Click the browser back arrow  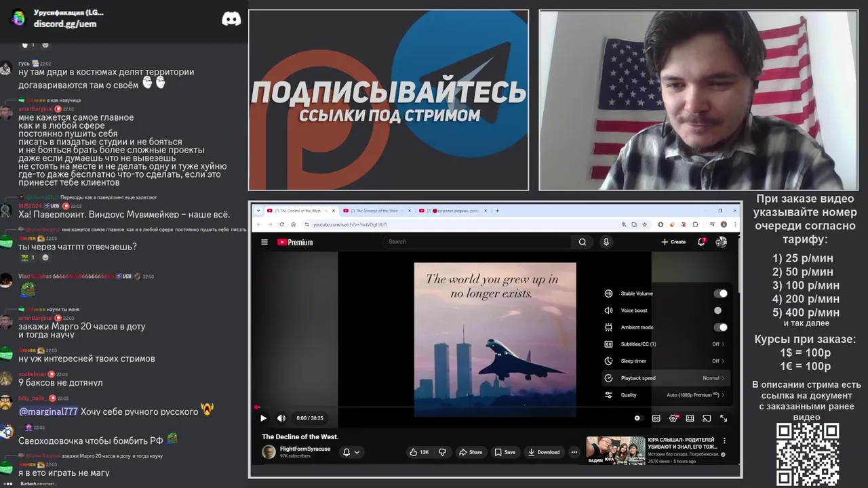[x=258, y=224]
